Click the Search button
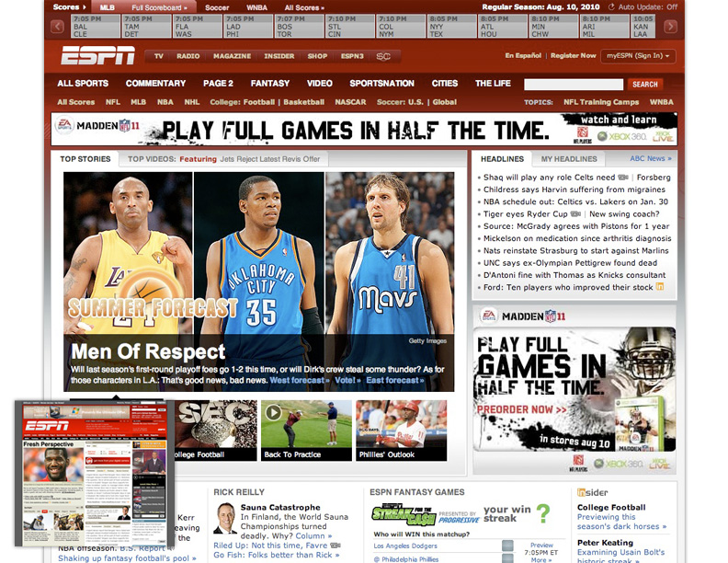 pos(645,84)
